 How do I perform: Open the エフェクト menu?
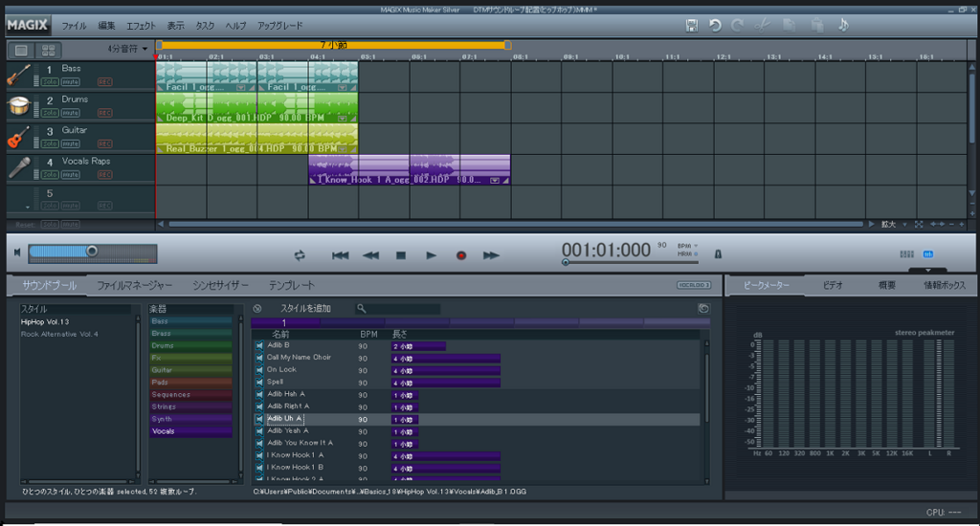tap(141, 26)
